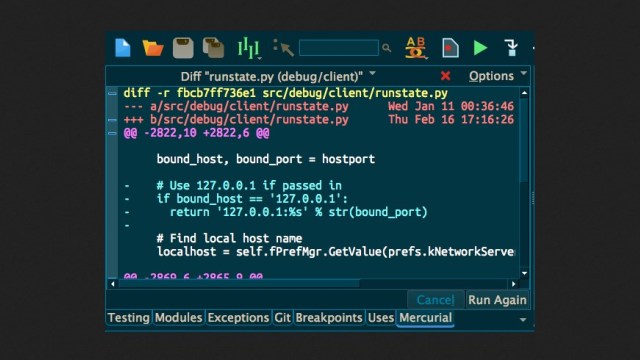
Task: Click the 'Wed Jan 11 00:36:46' timestamp
Action: (451, 107)
